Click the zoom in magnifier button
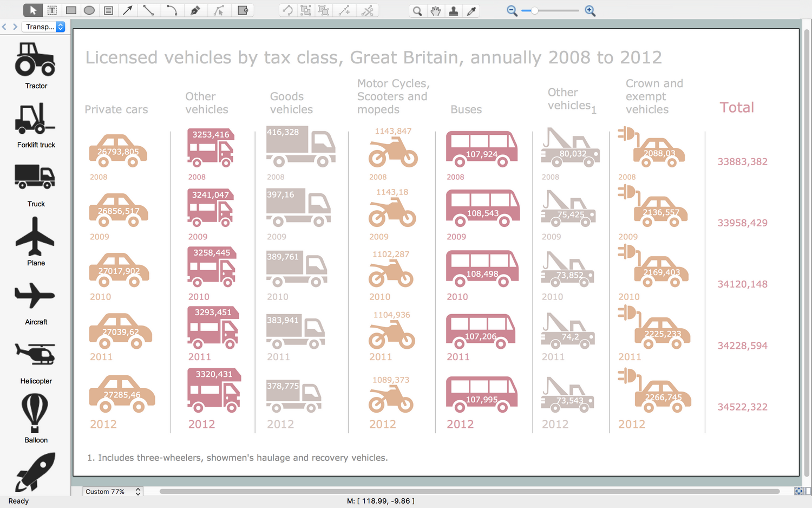812x508 pixels. [590, 11]
